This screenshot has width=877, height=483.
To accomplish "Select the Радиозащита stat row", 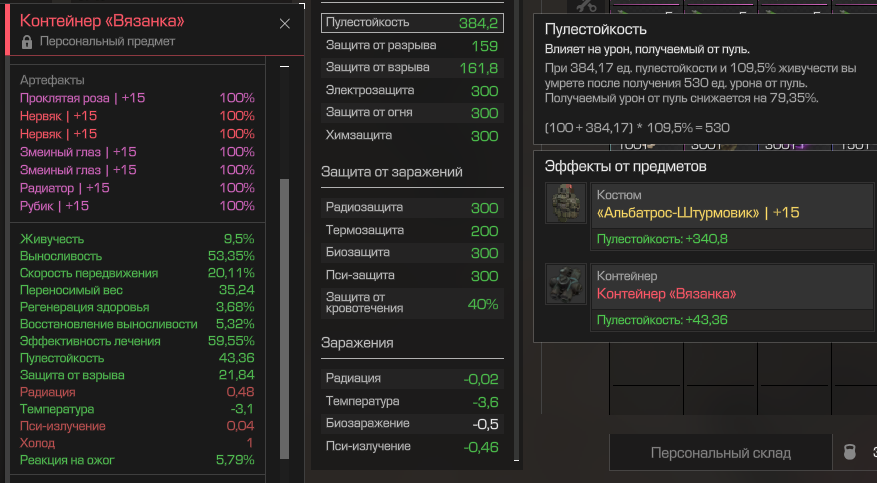I will (x=412, y=208).
